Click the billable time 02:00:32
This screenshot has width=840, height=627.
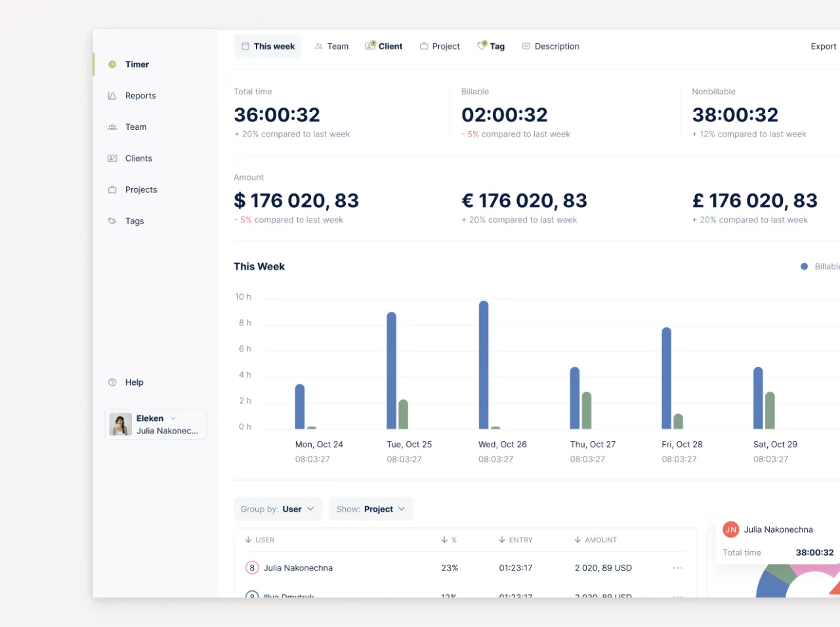(x=505, y=115)
